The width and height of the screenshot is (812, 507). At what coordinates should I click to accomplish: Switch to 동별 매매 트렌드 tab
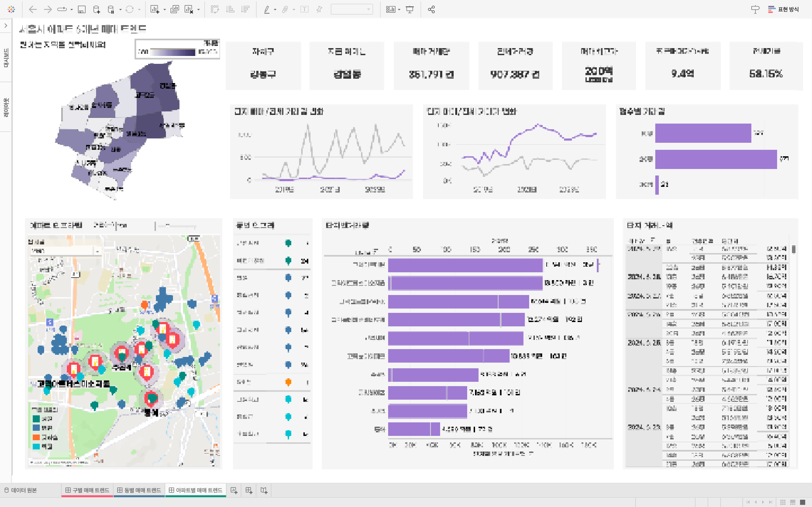139,490
